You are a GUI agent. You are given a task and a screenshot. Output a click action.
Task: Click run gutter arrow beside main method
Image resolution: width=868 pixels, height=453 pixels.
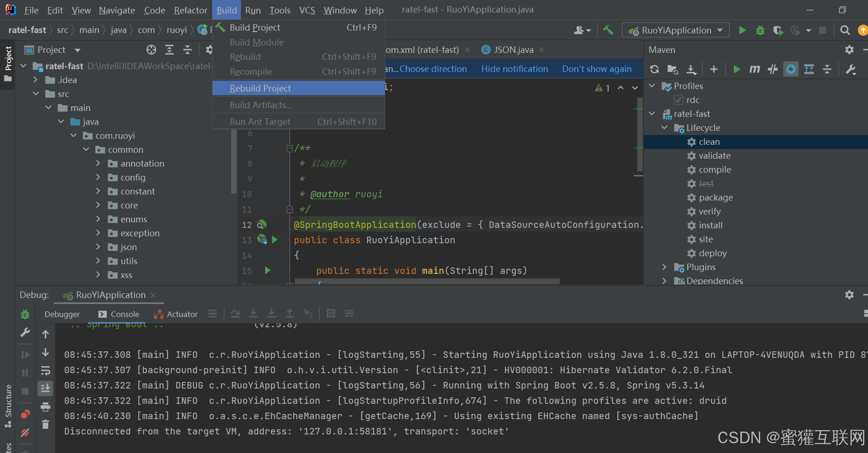pyautogui.click(x=268, y=271)
